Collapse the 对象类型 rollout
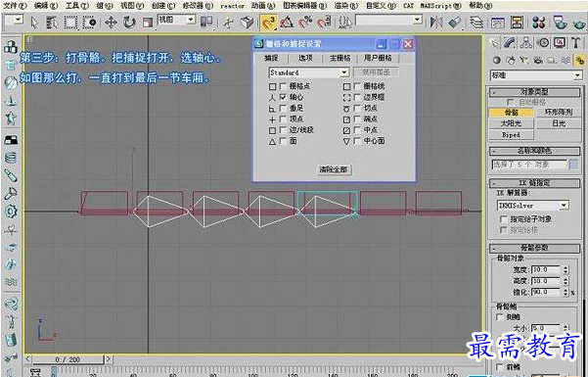This screenshot has height=377, width=588. coord(534,92)
